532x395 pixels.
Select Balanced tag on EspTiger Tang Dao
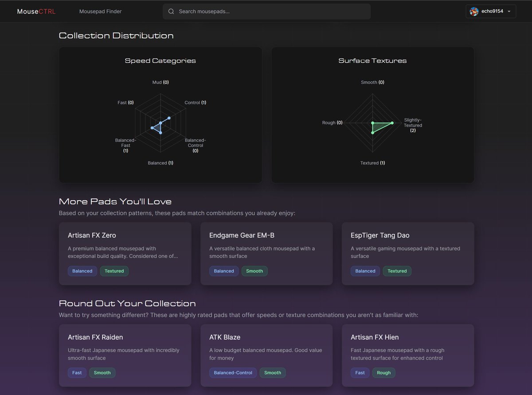tap(365, 271)
